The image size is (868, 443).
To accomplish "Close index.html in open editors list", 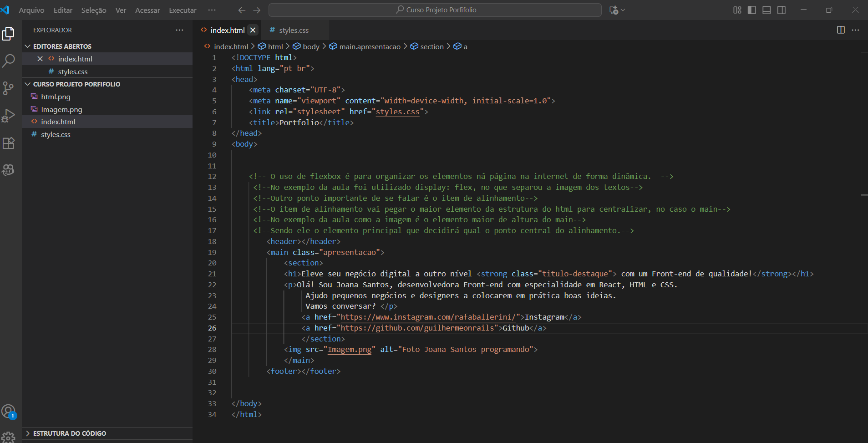I will coord(40,59).
